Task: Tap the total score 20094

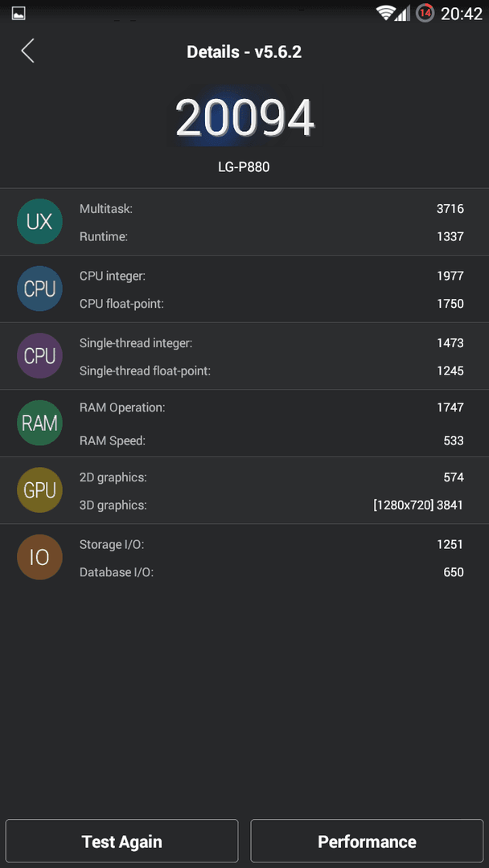Action: coord(244,118)
